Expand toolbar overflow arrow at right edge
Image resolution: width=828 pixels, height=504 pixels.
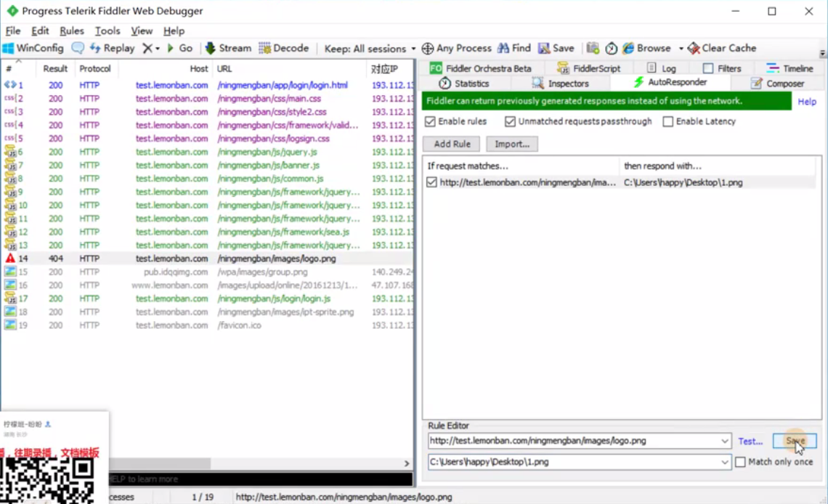822,53
